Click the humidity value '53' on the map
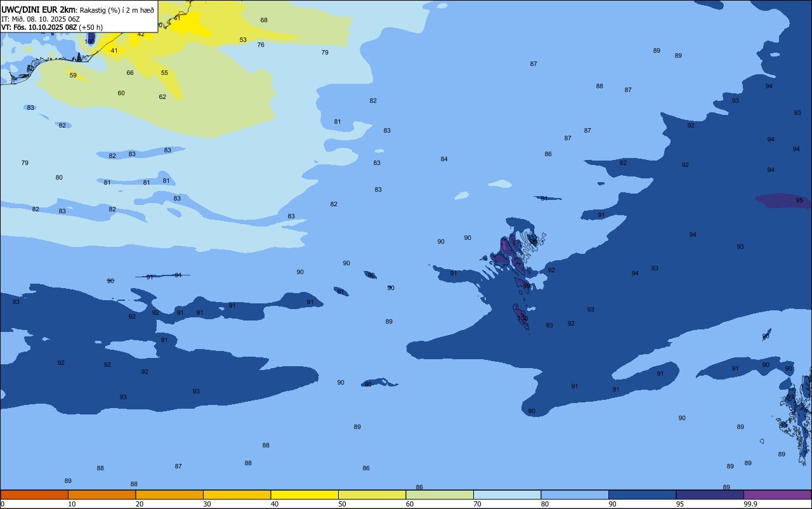The image size is (812, 509). [x=243, y=40]
